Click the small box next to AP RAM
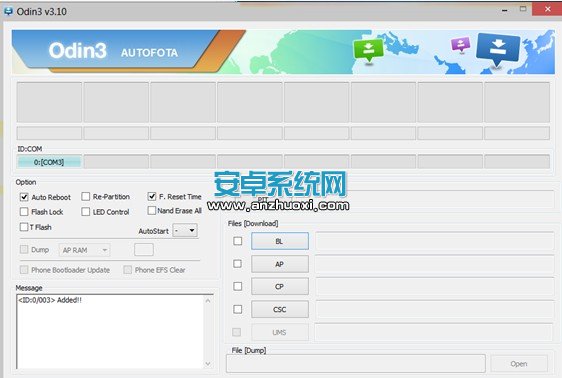This screenshot has width=562, height=378. (x=144, y=250)
